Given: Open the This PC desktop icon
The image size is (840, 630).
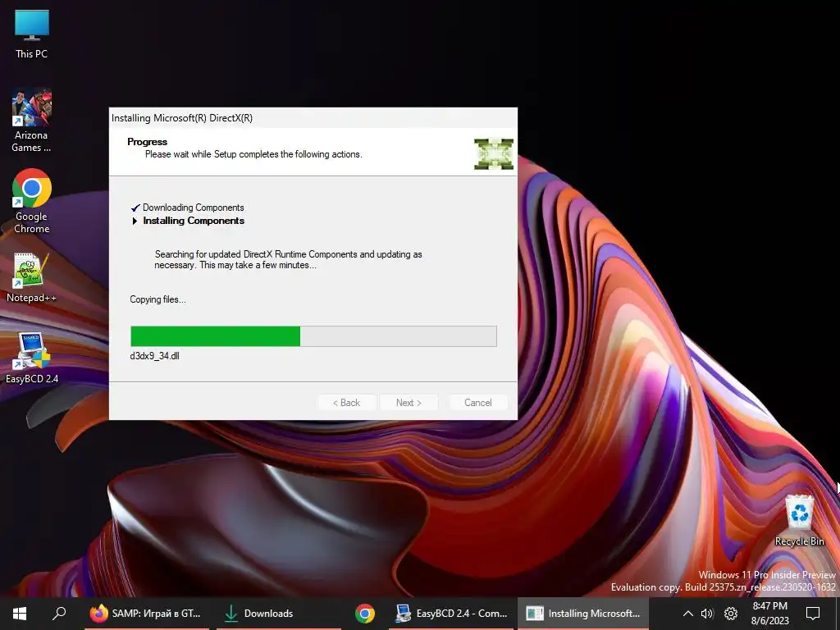Looking at the screenshot, I should tap(32, 34).
